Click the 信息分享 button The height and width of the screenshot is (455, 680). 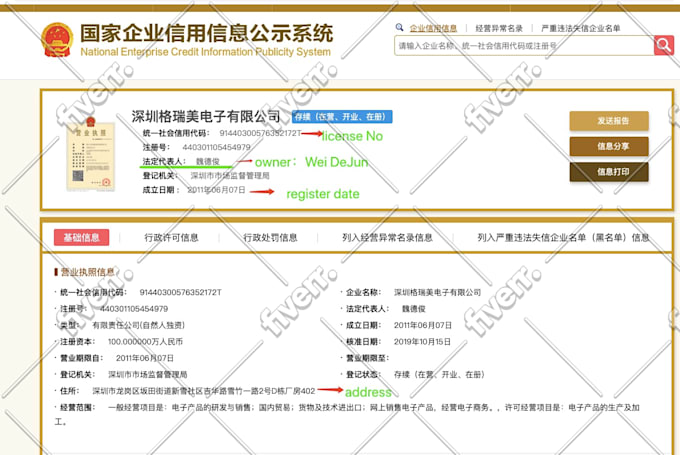point(609,147)
